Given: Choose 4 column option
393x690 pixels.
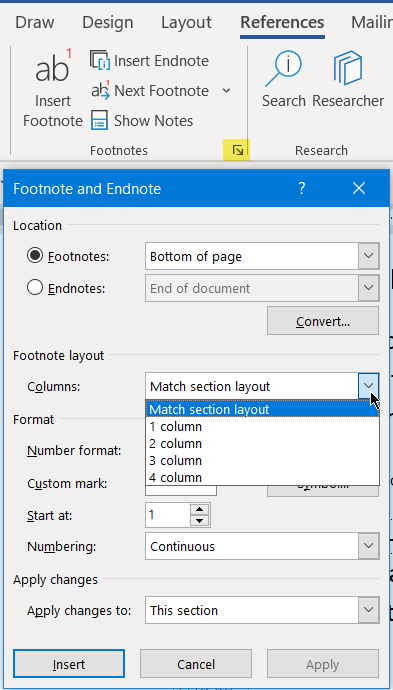Looking at the screenshot, I should pyautogui.click(x=262, y=477).
